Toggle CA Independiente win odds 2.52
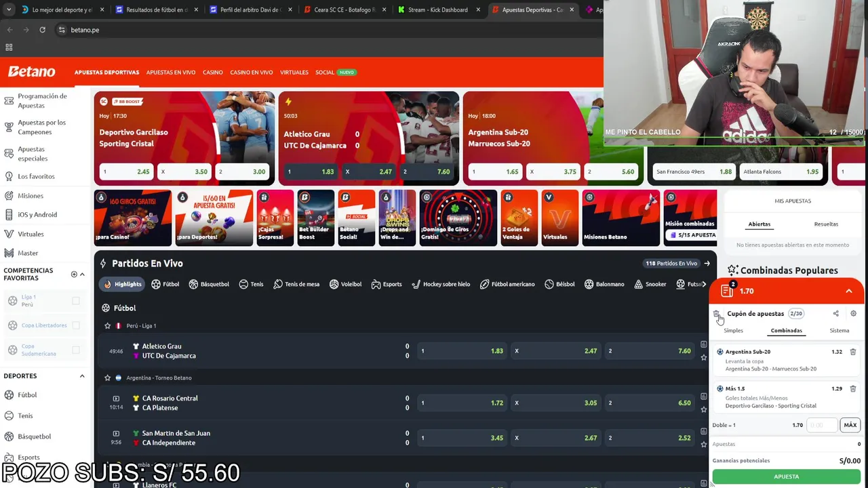 pyautogui.click(x=650, y=438)
